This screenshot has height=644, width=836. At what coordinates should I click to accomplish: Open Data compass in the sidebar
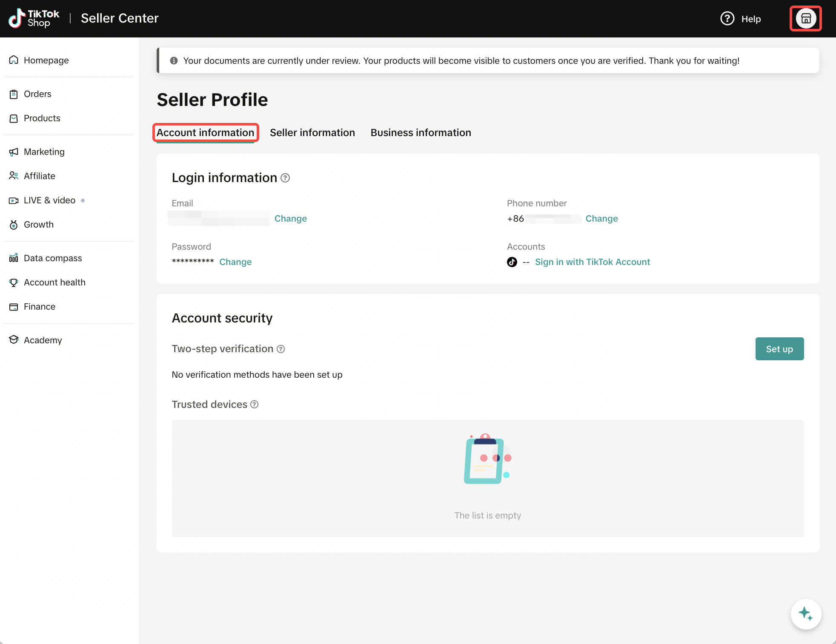[x=53, y=258]
